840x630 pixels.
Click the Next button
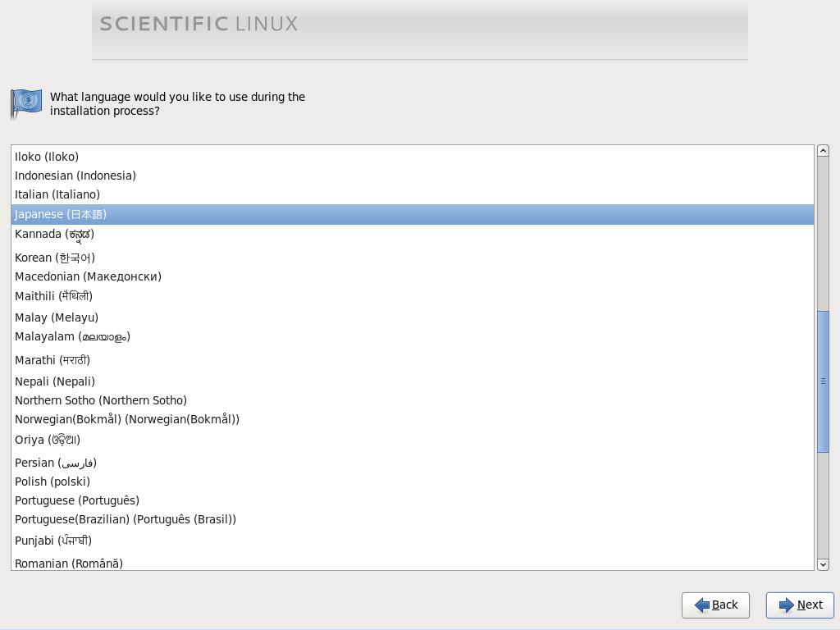point(800,605)
